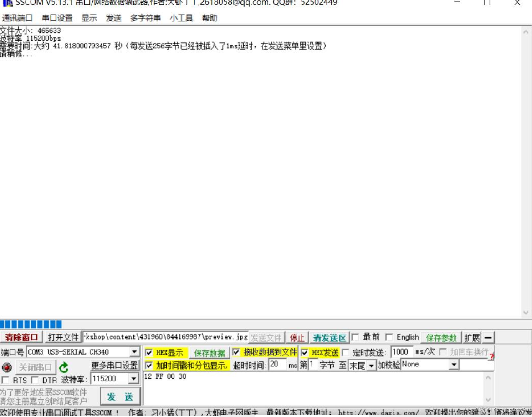The width and height of the screenshot is (532, 417).
Task: Click the SSCOM app icon in title bar
Action: point(7,3)
